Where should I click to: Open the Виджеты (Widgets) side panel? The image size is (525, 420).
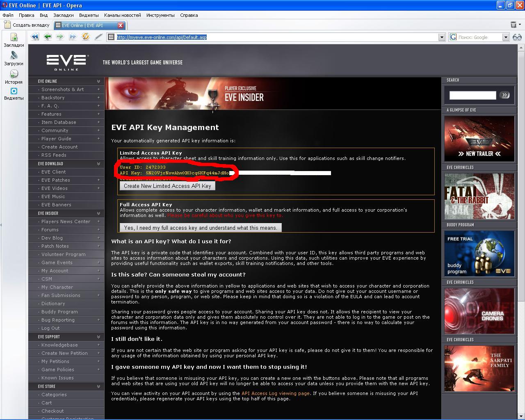click(x=14, y=94)
